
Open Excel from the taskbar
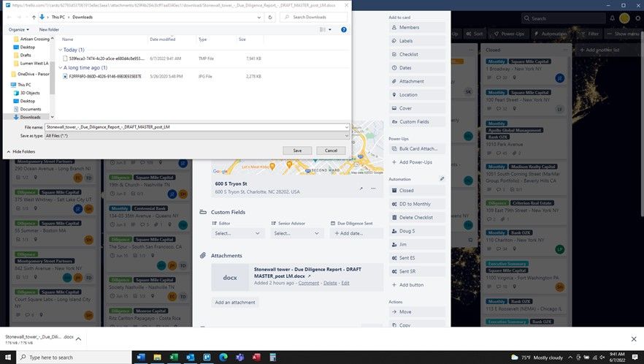pyautogui.click(x=174, y=357)
